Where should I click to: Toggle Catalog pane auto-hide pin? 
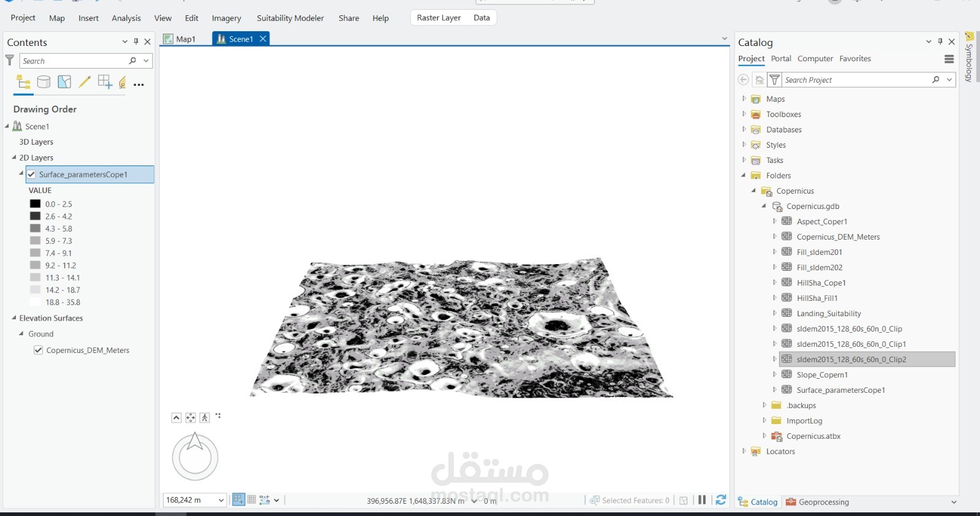pos(940,42)
